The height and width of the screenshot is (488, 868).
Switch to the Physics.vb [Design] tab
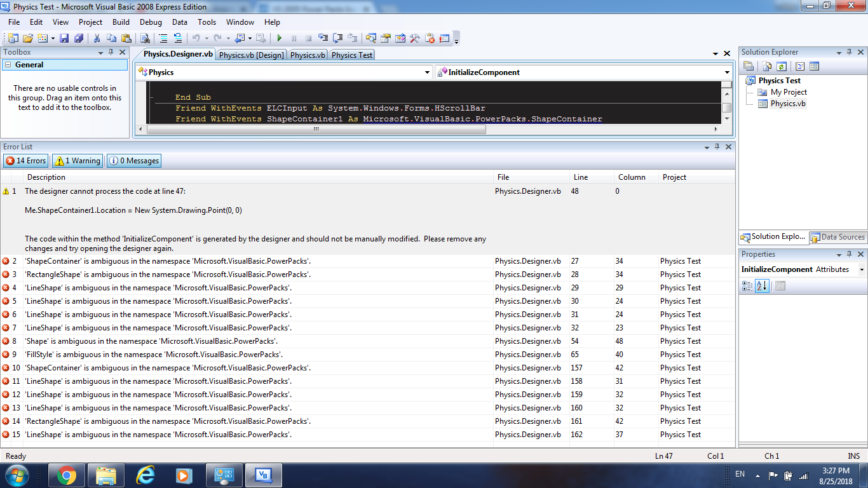[x=252, y=55]
